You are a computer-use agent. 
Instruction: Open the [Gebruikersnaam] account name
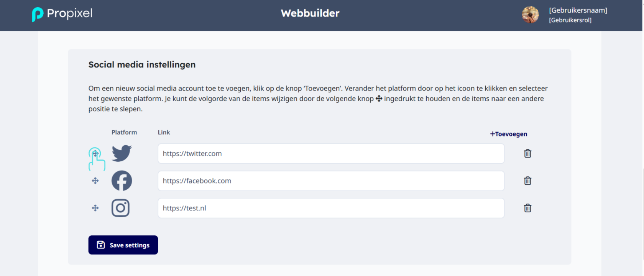coord(578,10)
